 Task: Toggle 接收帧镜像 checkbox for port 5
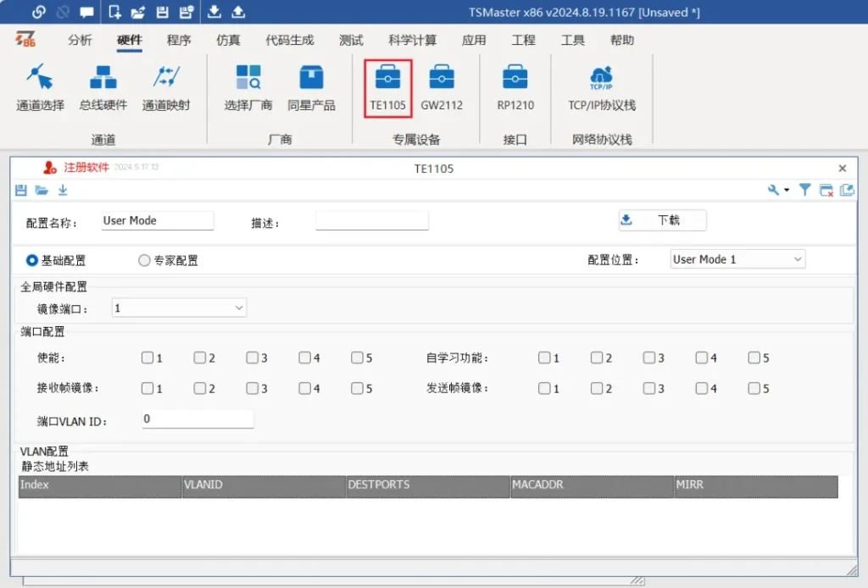point(357,389)
